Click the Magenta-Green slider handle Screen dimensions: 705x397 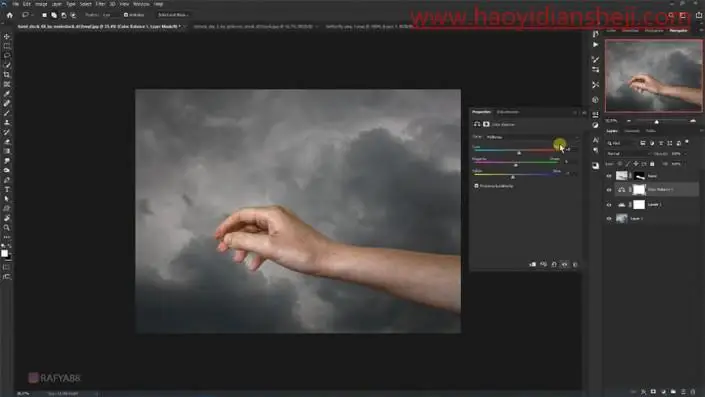pyautogui.click(x=516, y=165)
